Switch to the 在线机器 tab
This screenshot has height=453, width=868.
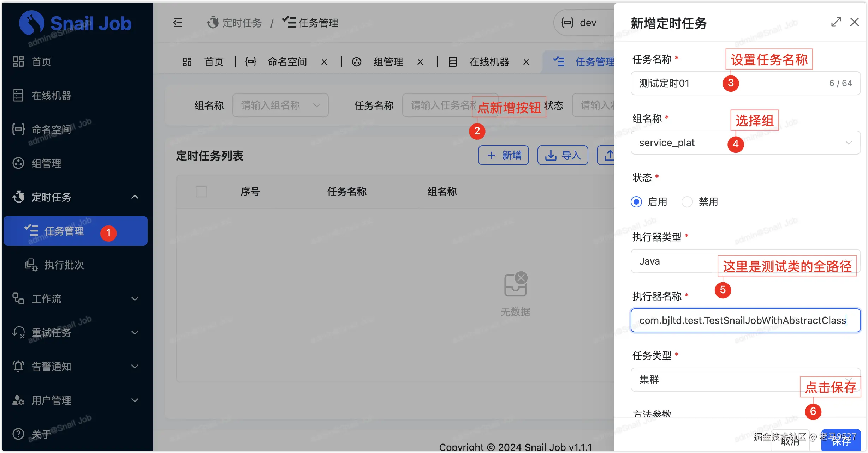click(x=489, y=62)
